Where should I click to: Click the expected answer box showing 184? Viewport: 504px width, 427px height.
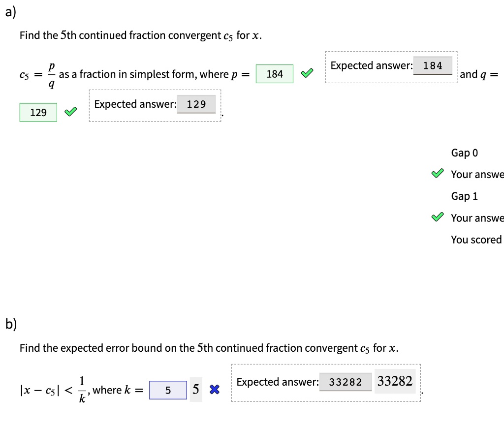coord(433,65)
